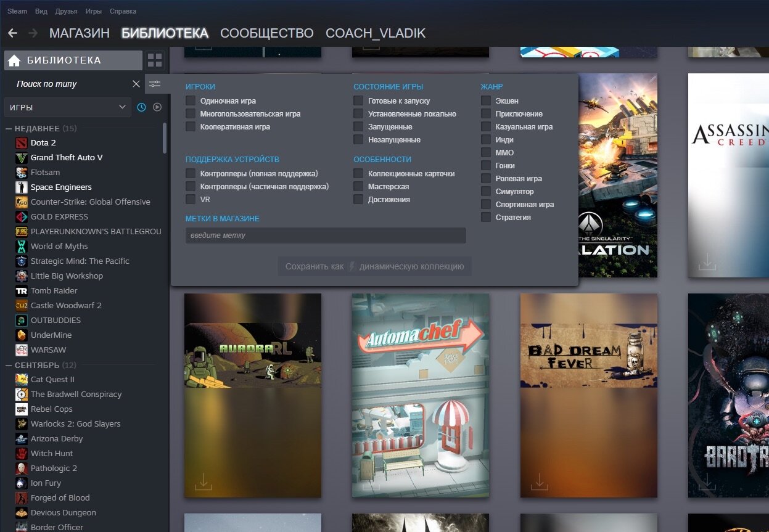Select The Bradwell Conspiracy icon

tap(22, 394)
